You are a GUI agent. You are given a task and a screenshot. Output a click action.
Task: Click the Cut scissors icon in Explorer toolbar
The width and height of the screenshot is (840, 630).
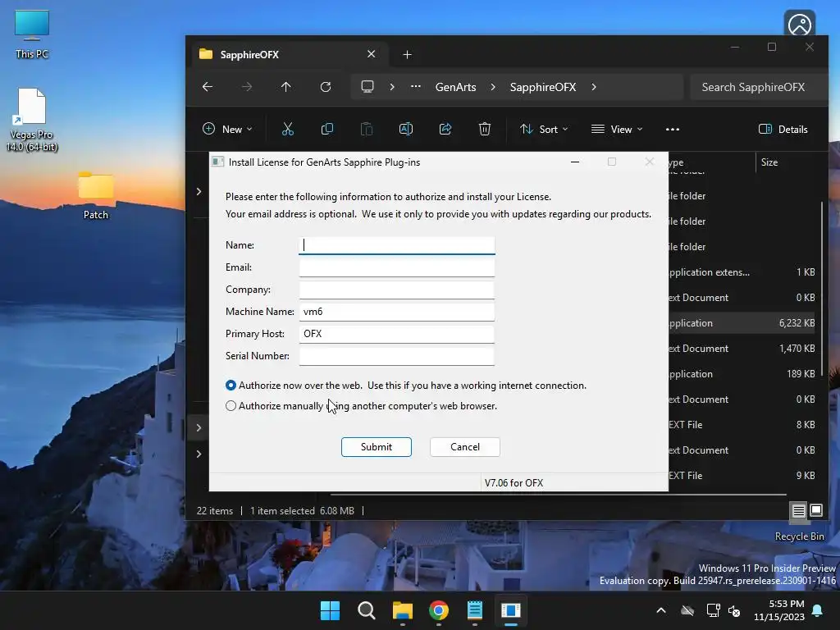click(x=288, y=129)
